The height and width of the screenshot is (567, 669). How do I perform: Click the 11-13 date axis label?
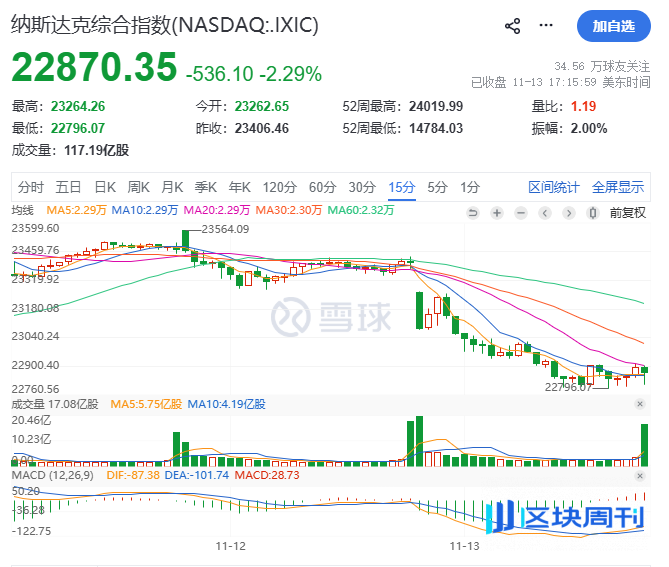coord(465,547)
